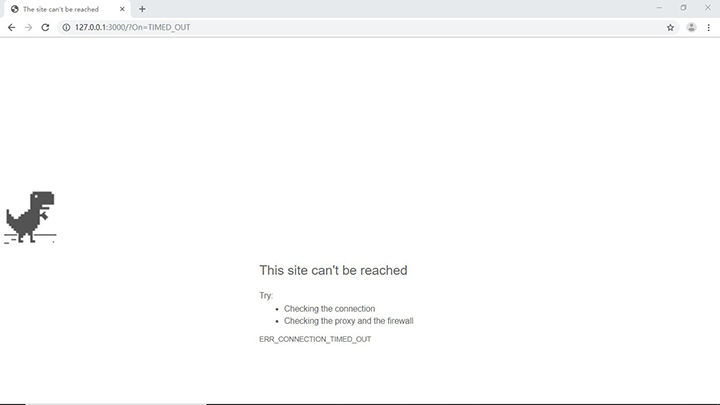View site information icon in address bar
The height and width of the screenshot is (405, 720).
point(66,27)
